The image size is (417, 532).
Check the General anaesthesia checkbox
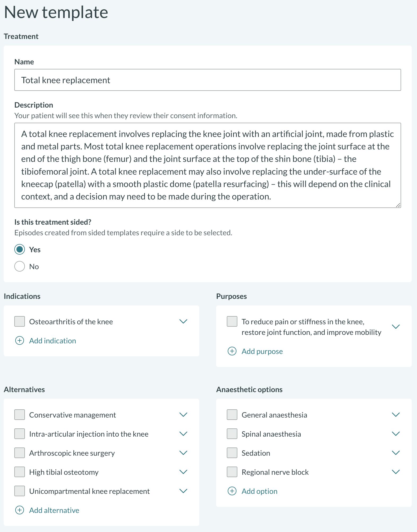tap(232, 415)
